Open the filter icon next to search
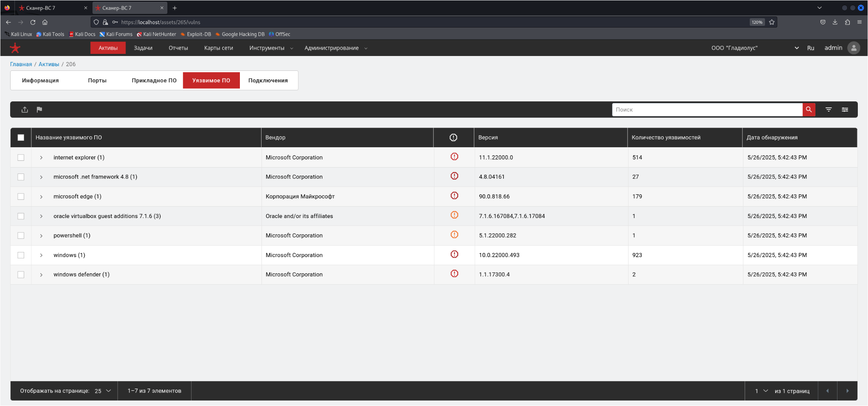This screenshot has height=406, width=868. (x=829, y=109)
